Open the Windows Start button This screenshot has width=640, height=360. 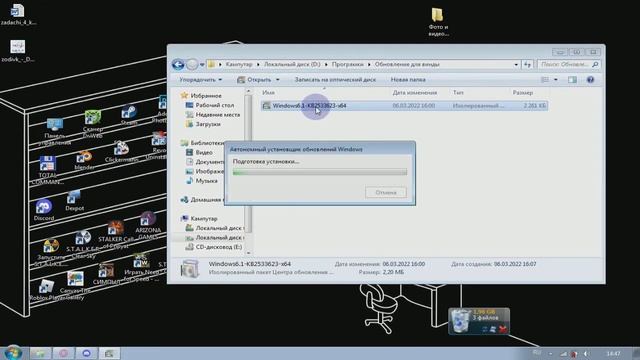tap(13, 353)
